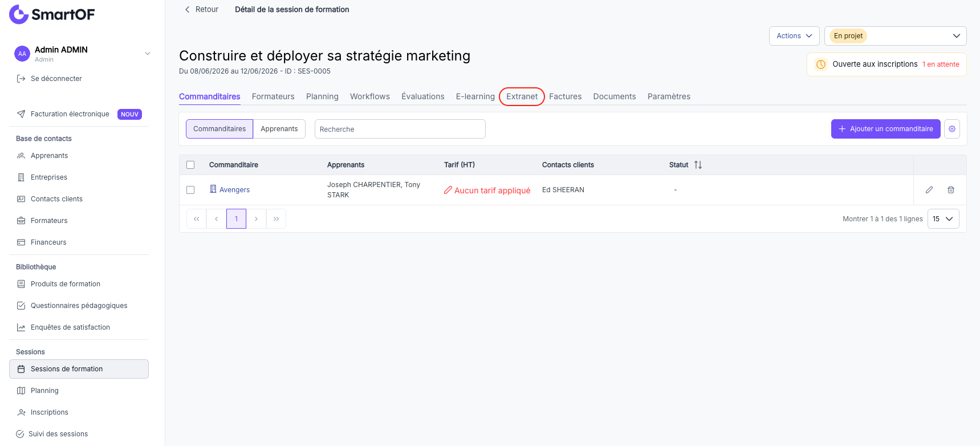
Task: Click the Contacts clients column header
Action: (x=568, y=165)
